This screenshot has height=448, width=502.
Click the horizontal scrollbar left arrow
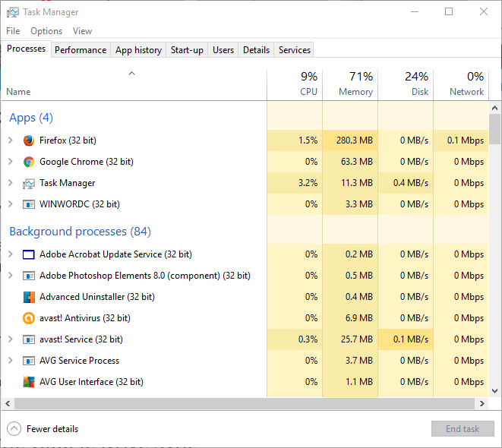8,403
